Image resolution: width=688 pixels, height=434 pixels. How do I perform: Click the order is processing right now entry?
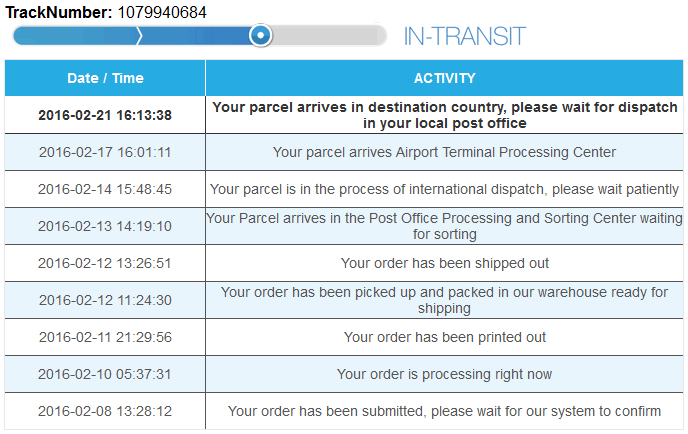pyautogui.click(x=444, y=374)
